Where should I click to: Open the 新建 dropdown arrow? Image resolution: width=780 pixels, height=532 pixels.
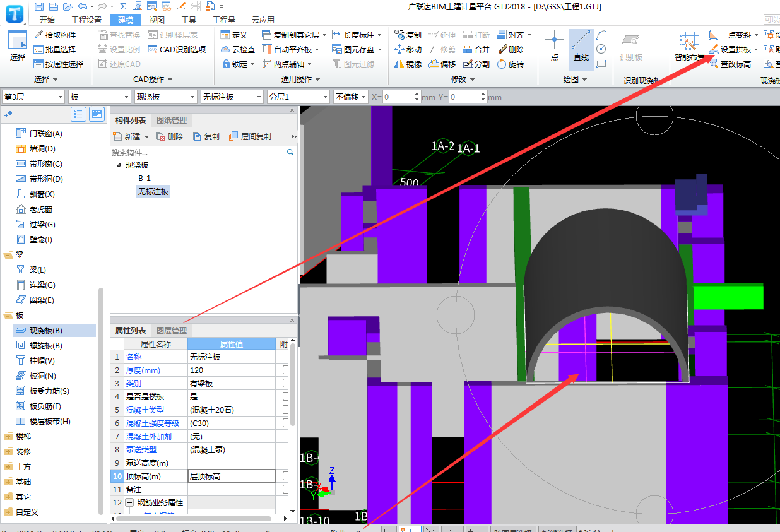tap(146, 137)
